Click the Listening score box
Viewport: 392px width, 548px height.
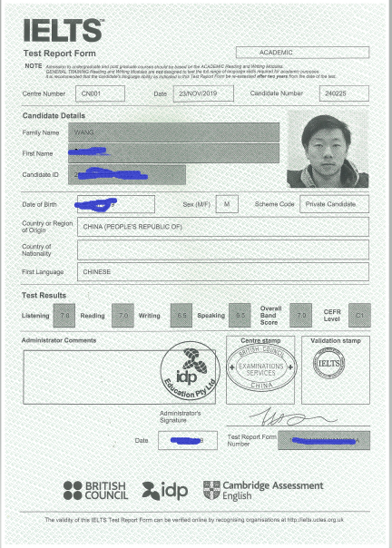tap(64, 316)
